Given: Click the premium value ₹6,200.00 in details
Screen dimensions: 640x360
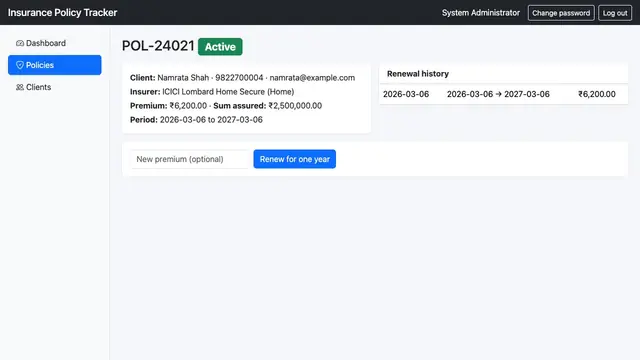Looking at the screenshot, I should [x=188, y=106].
